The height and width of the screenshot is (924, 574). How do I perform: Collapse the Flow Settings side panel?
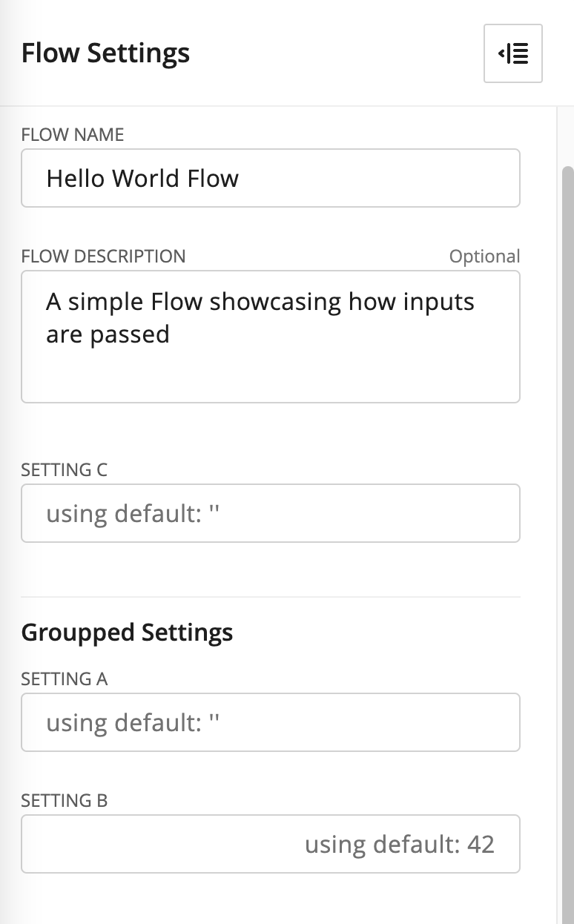513,53
